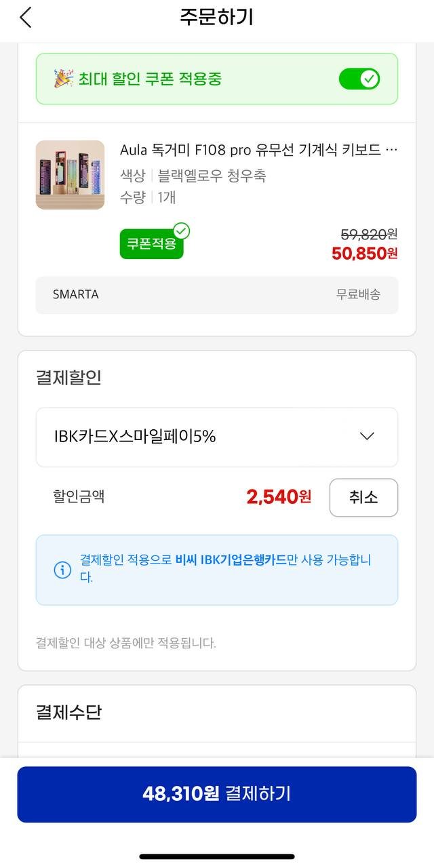Open the Aula keyboard product thumbnail
This screenshot has width=434, height=868.
pos(70,175)
